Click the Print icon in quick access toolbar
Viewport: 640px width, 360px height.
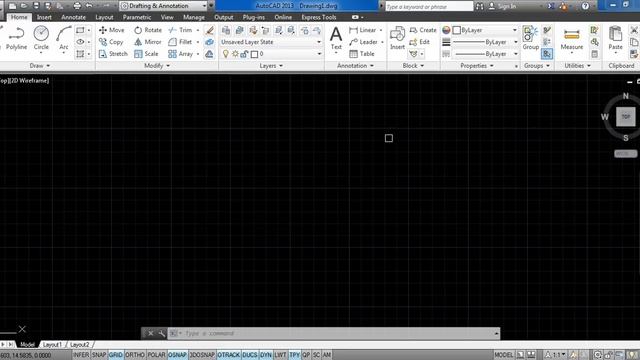coord(77,6)
